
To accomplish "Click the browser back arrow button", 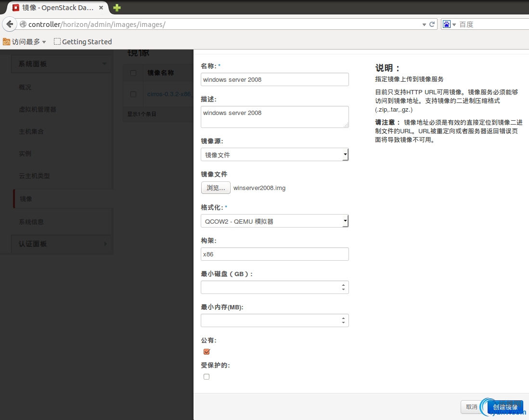I will 10,24.
